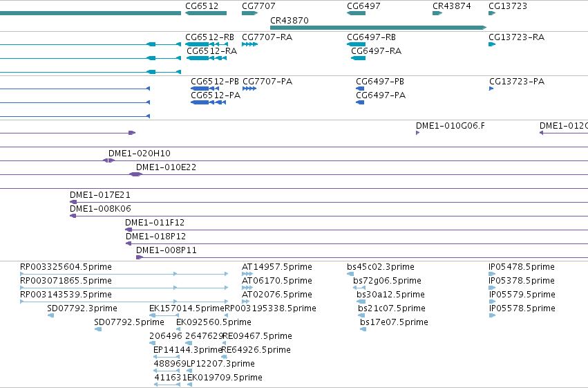The image size is (588, 388).
Task: Select the CG13723 gene label
Action: [x=508, y=6]
